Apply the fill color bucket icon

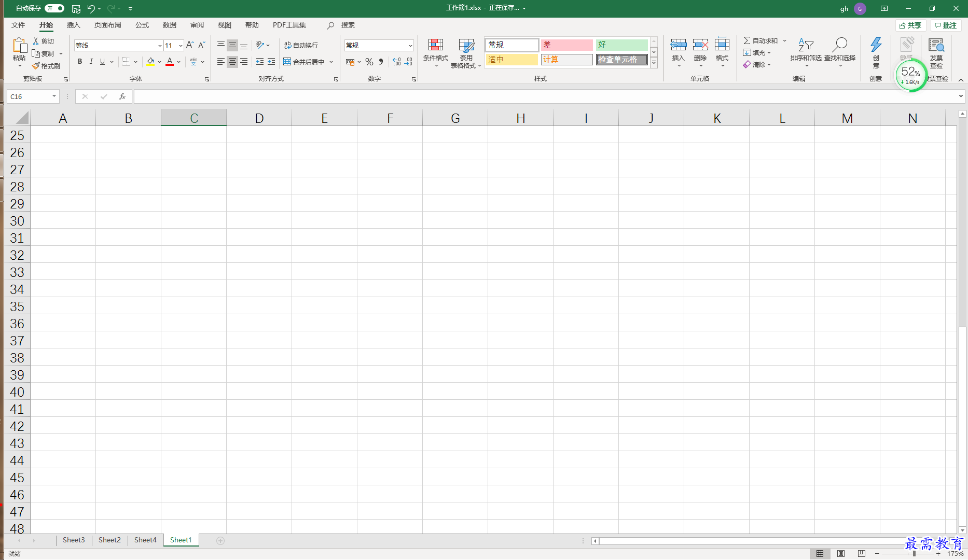point(150,62)
